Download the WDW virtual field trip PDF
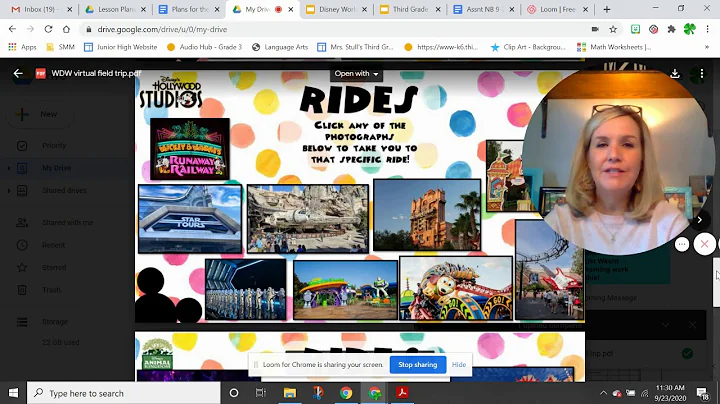This screenshot has height=404, width=720. 675,73
